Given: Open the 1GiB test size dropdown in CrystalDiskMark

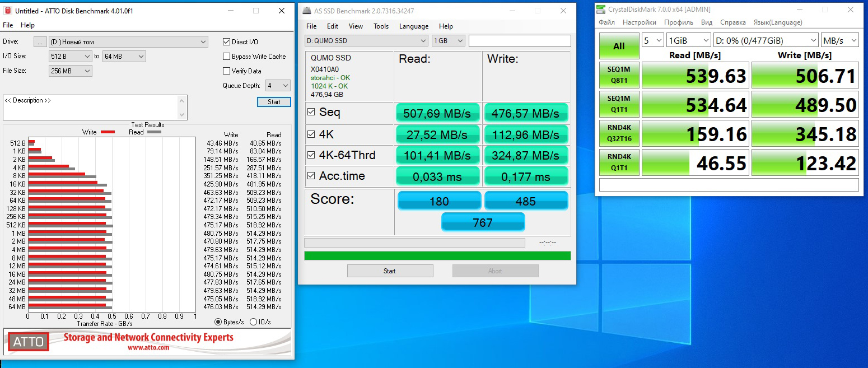Looking at the screenshot, I should 688,40.
